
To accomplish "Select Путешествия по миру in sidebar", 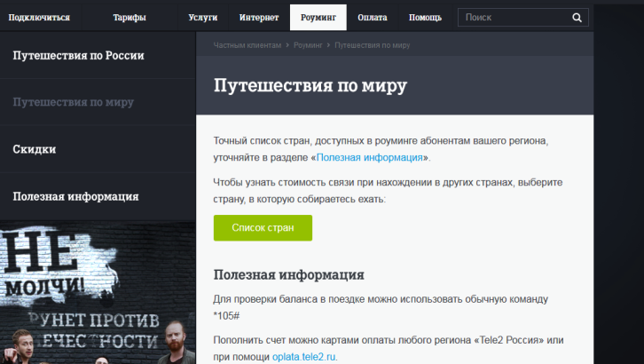I will click(x=74, y=102).
